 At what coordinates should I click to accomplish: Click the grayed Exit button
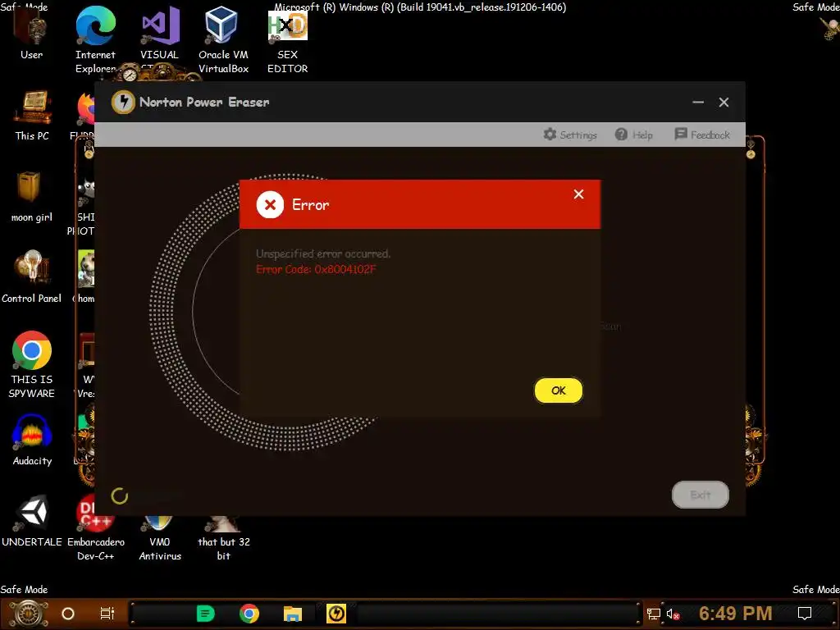701,495
